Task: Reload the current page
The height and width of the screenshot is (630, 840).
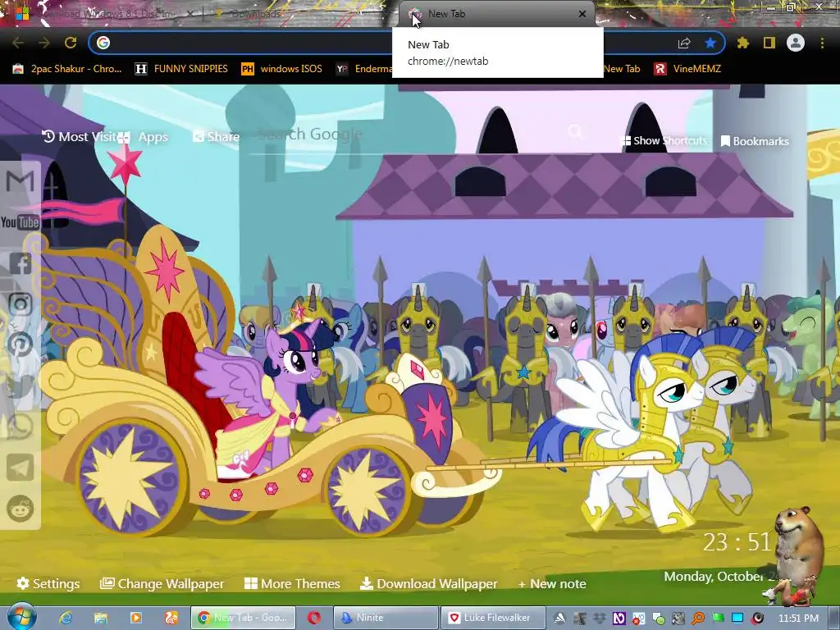Action: [x=71, y=43]
